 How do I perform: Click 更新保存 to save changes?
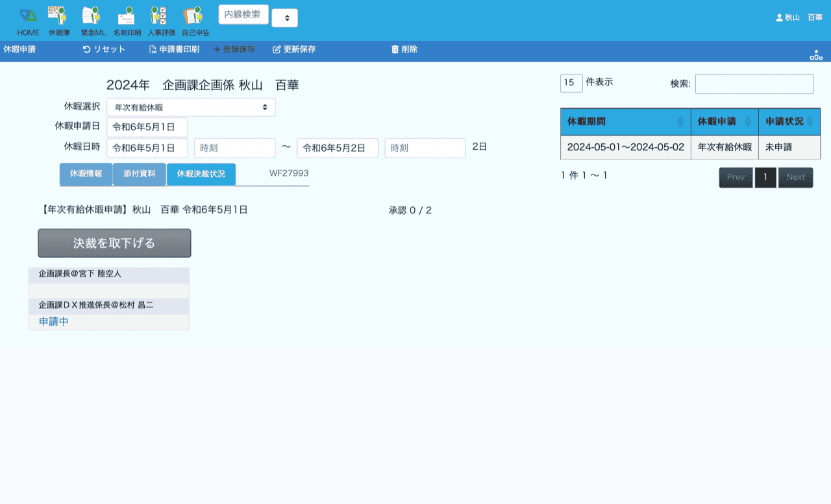click(294, 49)
